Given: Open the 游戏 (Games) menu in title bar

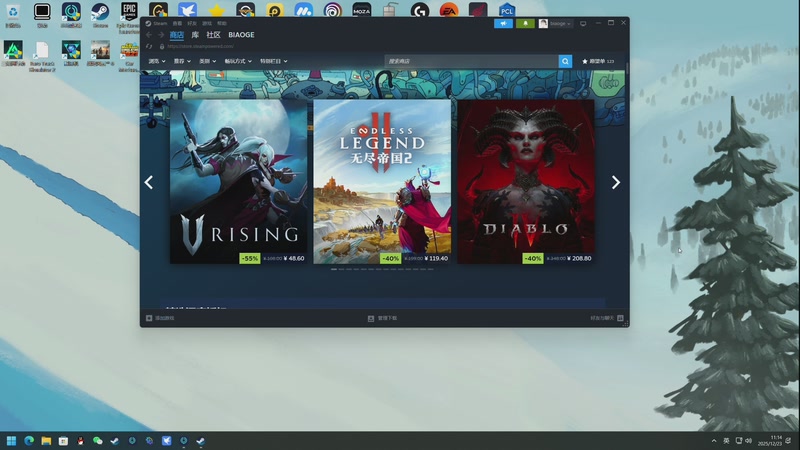Looking at the screenshot, I should (207, 23).
